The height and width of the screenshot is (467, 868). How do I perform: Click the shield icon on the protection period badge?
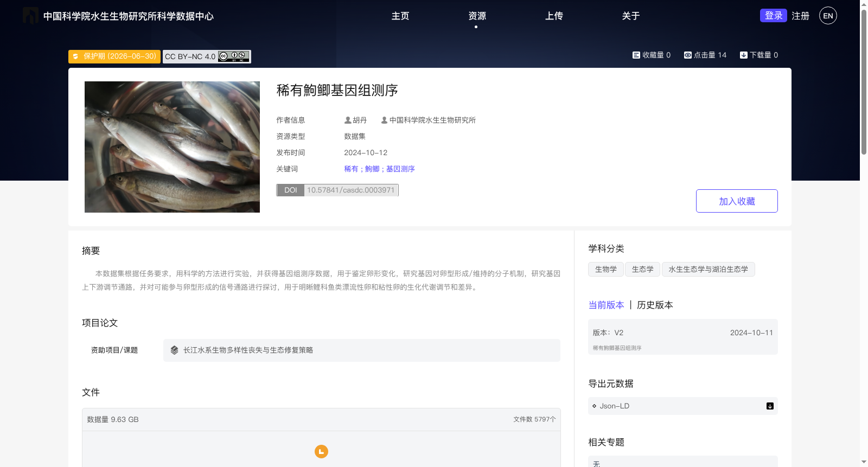click(x=76, y=56)
